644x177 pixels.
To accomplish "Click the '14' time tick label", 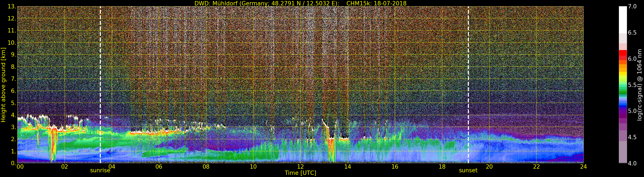I will point(347,166).
